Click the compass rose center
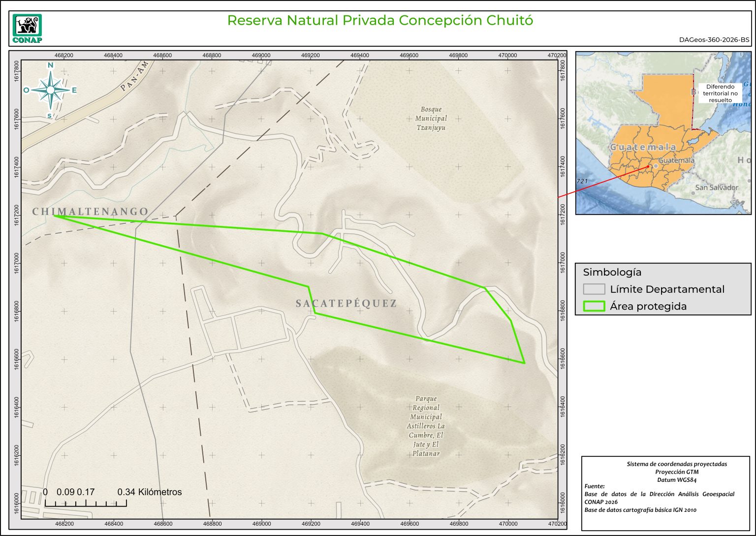Viewport: 756px width, 536px height. (x=50, y=90)
